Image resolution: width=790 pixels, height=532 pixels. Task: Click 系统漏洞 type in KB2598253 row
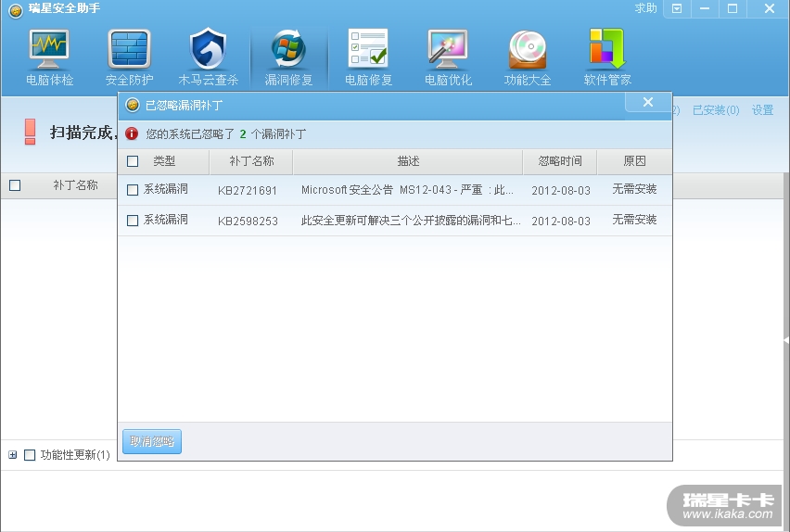coord(166,220)
